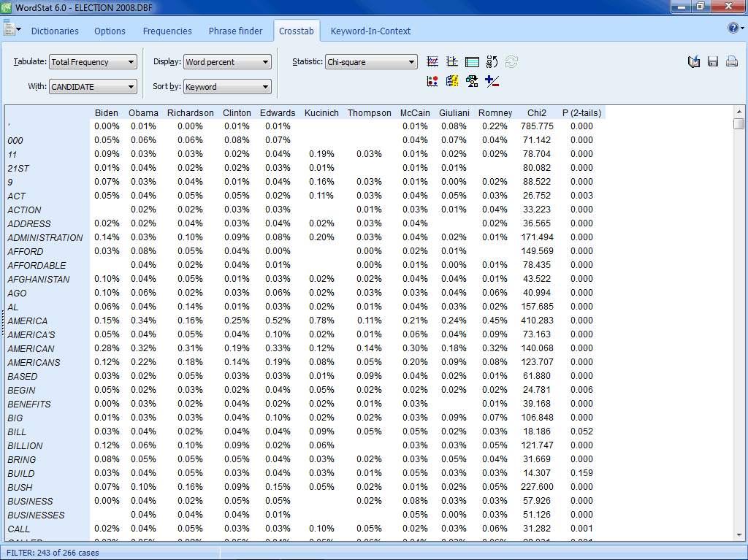Click the dendrogram heatmap icon

[452, 81]
